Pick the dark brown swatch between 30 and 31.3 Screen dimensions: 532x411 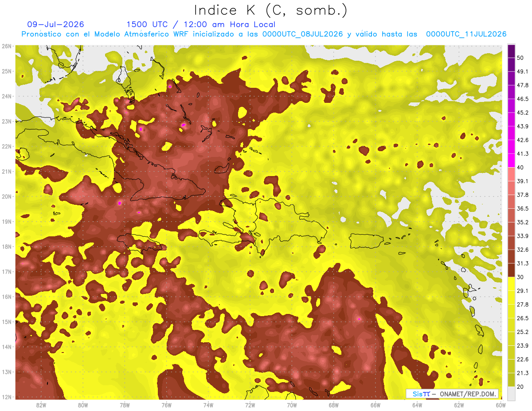[x=511, y=270]
